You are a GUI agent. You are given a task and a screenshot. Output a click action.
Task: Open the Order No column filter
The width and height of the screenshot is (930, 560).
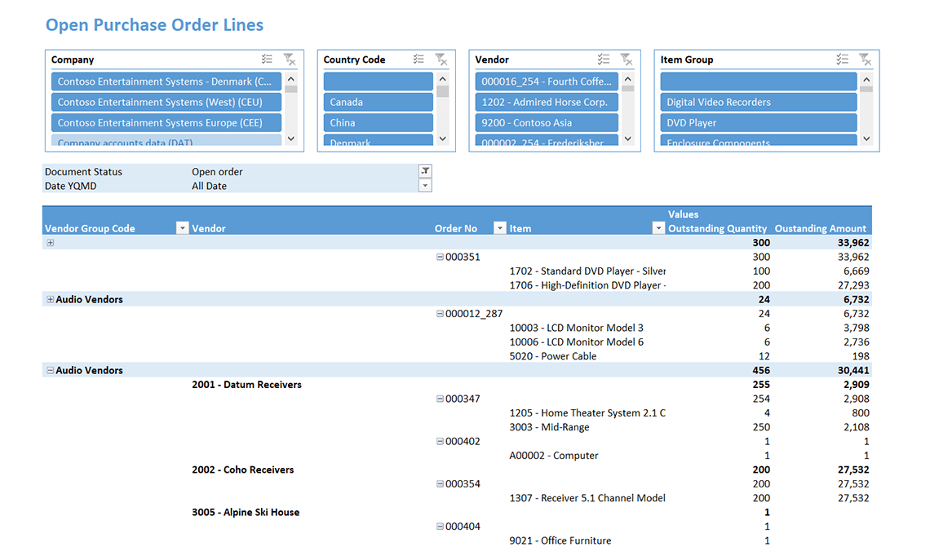point(500,228)
